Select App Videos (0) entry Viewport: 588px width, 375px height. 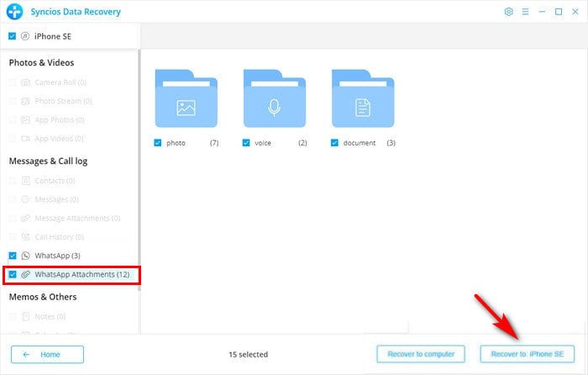point(60,139)
